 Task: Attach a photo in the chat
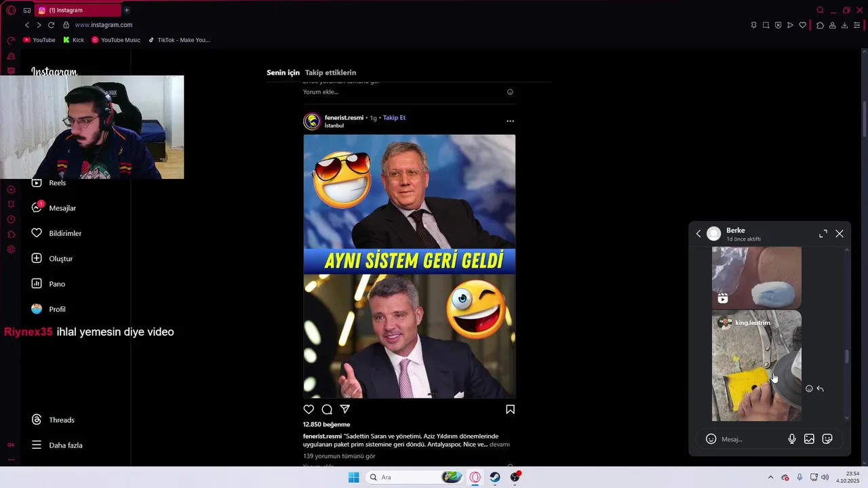click(809, 439)
